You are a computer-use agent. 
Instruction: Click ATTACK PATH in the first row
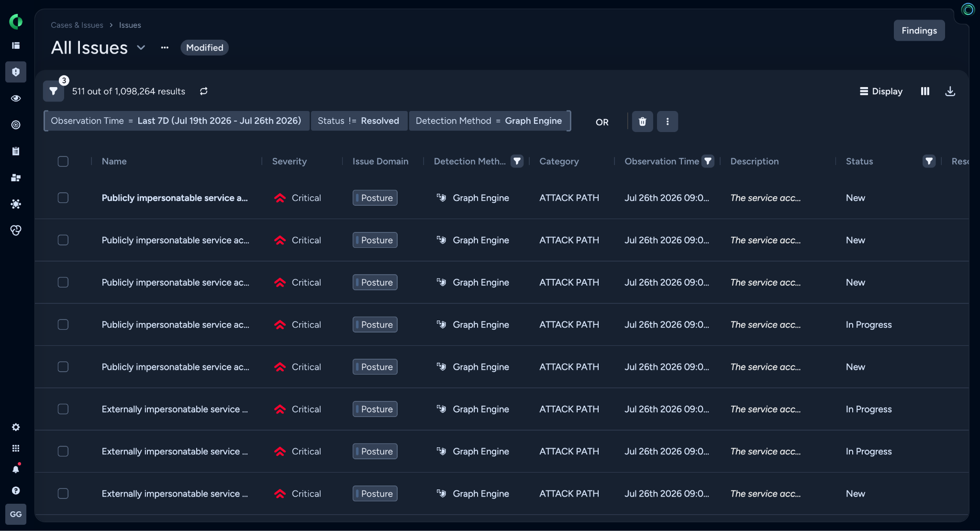(x=569, y=198)
